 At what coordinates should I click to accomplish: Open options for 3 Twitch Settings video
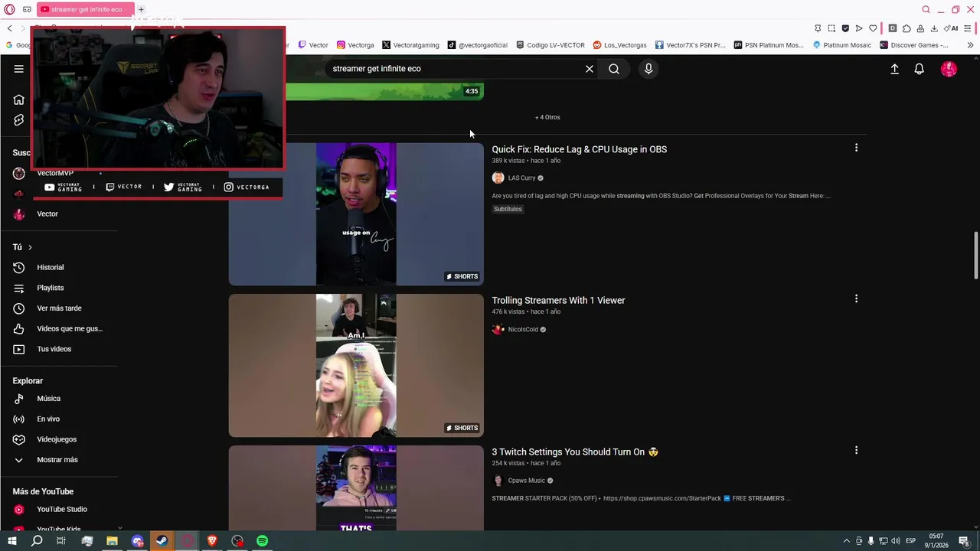(x=856, y=451)
